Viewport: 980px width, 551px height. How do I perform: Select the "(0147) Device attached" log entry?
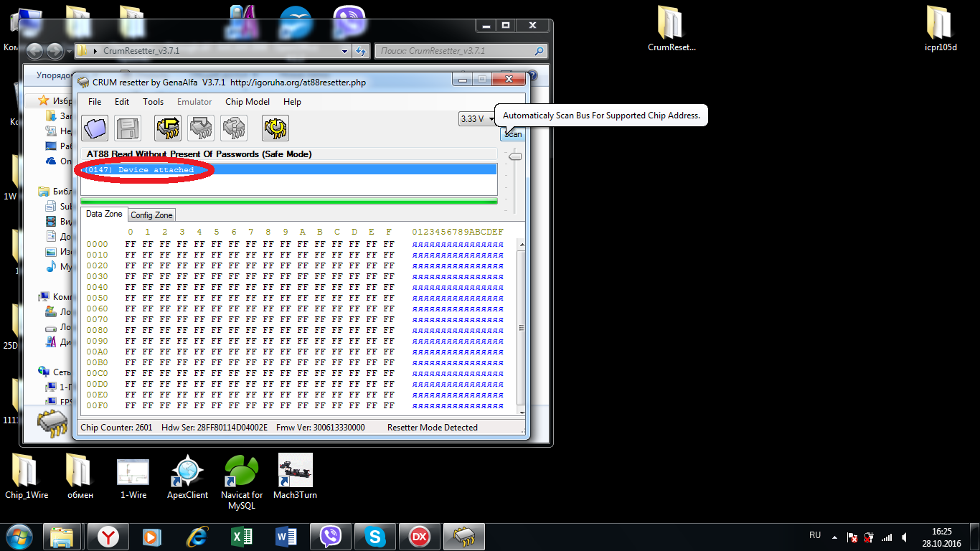coord(289,170)
